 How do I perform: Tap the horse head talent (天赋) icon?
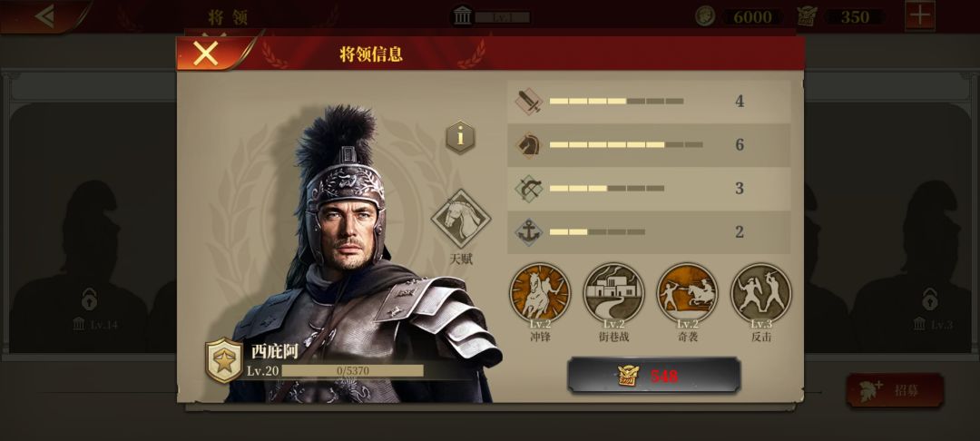[x=461, y=219]
